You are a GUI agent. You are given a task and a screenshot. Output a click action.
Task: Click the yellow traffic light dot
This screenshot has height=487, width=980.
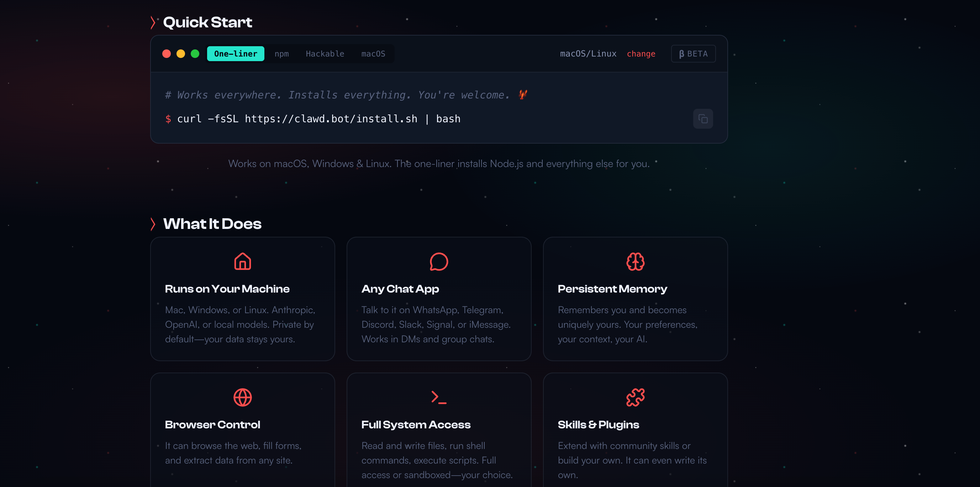click(181, 54)
